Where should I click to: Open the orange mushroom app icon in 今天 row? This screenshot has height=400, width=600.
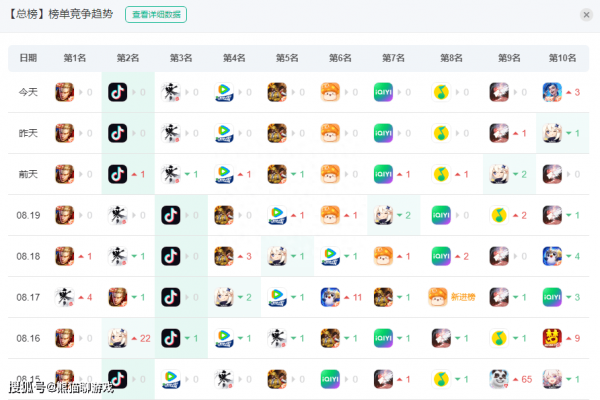[x=330, y=92]
